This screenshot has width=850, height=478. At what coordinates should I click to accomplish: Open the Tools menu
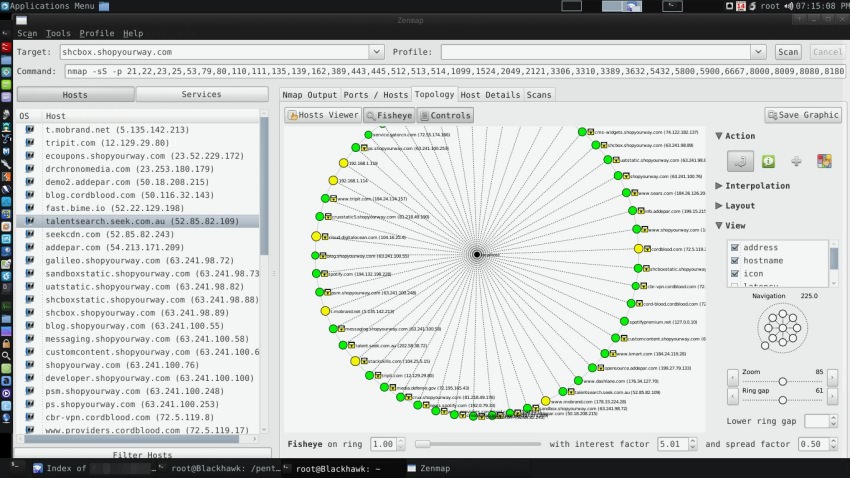click(x=58, y=33)
